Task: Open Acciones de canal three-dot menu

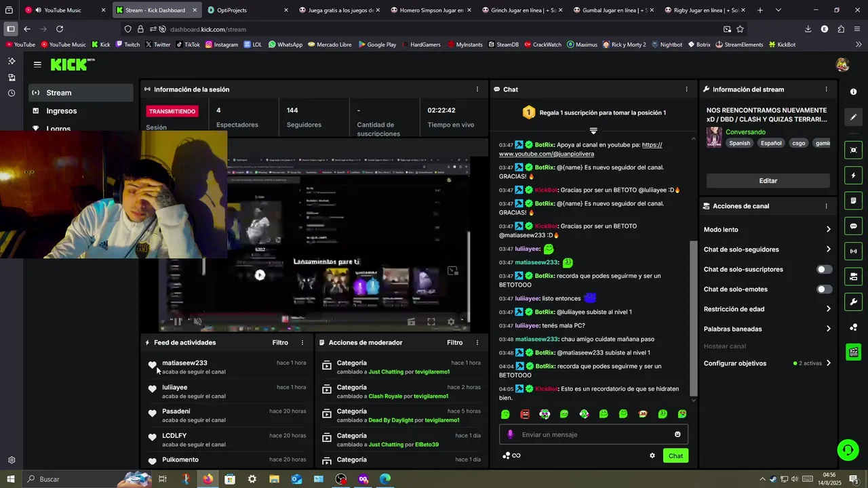Action: point(826,206)
